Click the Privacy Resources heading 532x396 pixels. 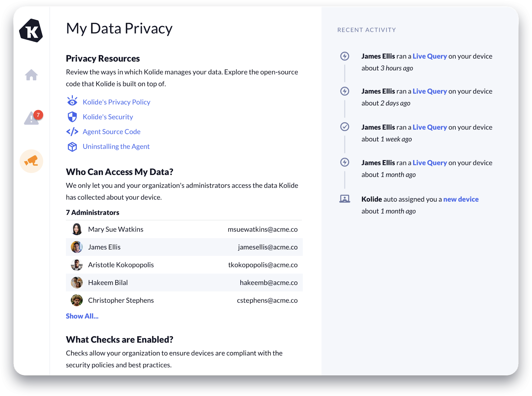click(x=103, y=59)
